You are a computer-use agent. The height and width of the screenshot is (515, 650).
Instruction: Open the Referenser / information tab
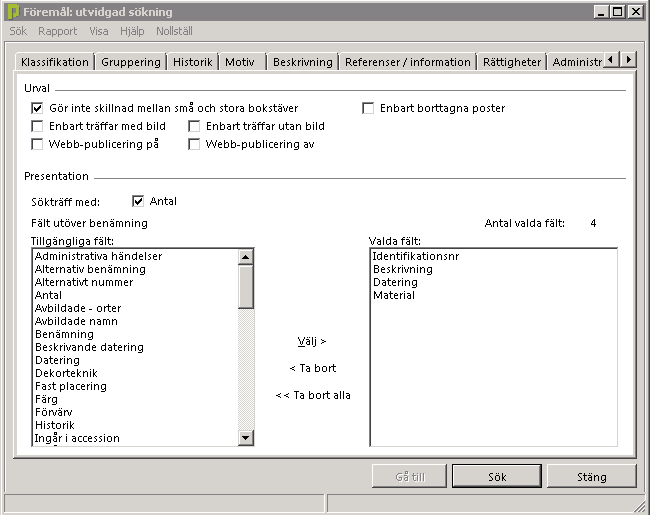[x=407, y=62]
